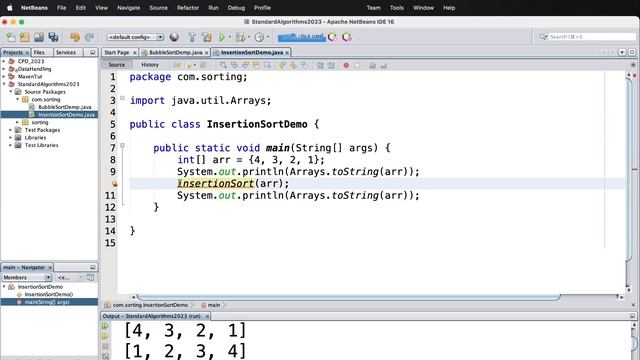Image resolution: width=640 pixels, height=360 pixels.
Task: Collapse the Source Packages node
Action: pyautogui.click(x=11, y=92)
